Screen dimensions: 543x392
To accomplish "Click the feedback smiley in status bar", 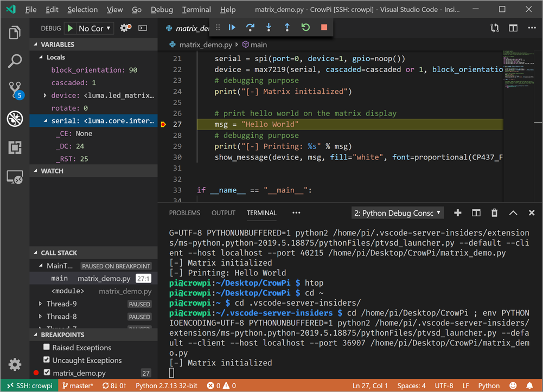I will 513,385.
